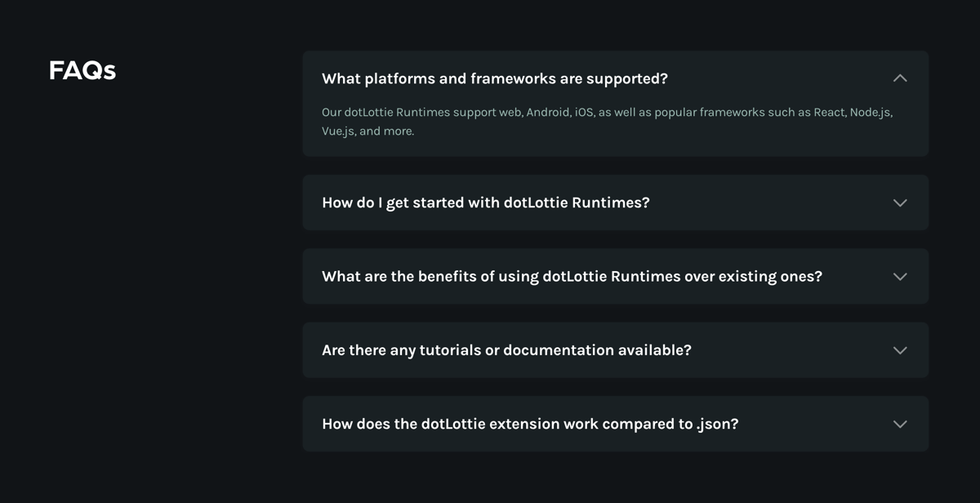Expand "Are there any tutorials or documentation available?"
Screen dimensions: 980x503
pyautogui.click(x=506, y=349)
